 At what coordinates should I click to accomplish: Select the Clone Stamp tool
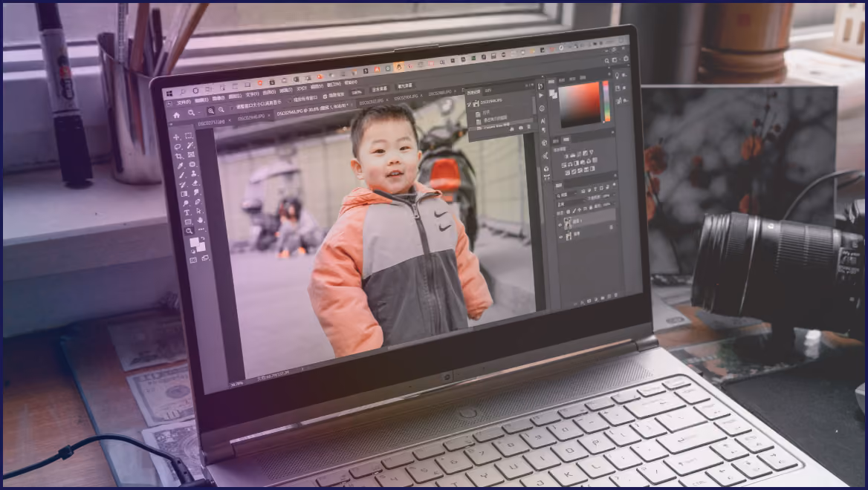194,173
